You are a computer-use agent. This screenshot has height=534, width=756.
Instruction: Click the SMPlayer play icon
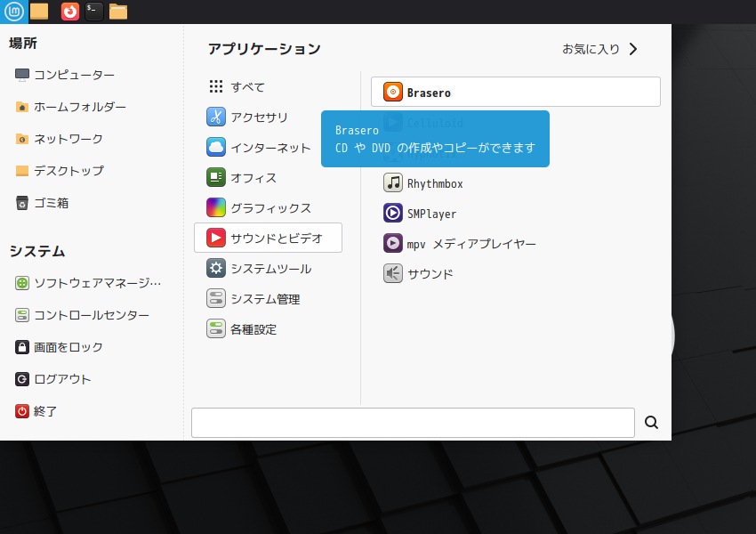click(x=393, y=213)
